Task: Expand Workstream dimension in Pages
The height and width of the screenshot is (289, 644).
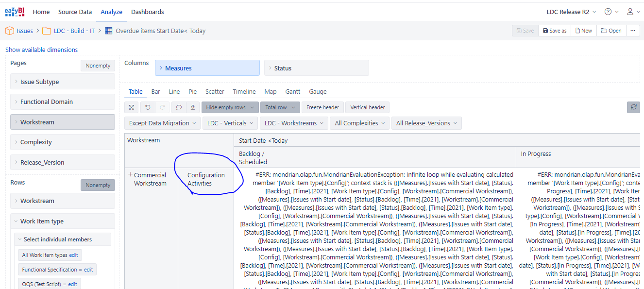Action: coord(63,122)
